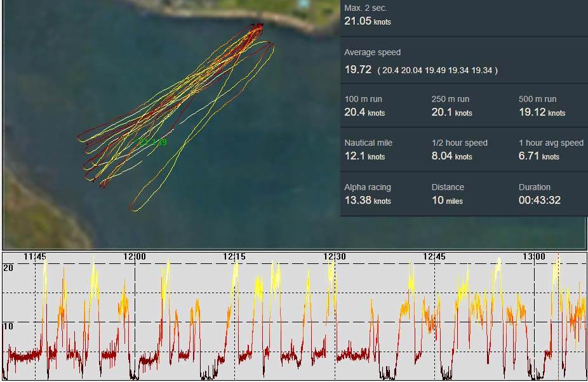
Task: Select the 12:15 time label
Action: click(x=234, y=256)
